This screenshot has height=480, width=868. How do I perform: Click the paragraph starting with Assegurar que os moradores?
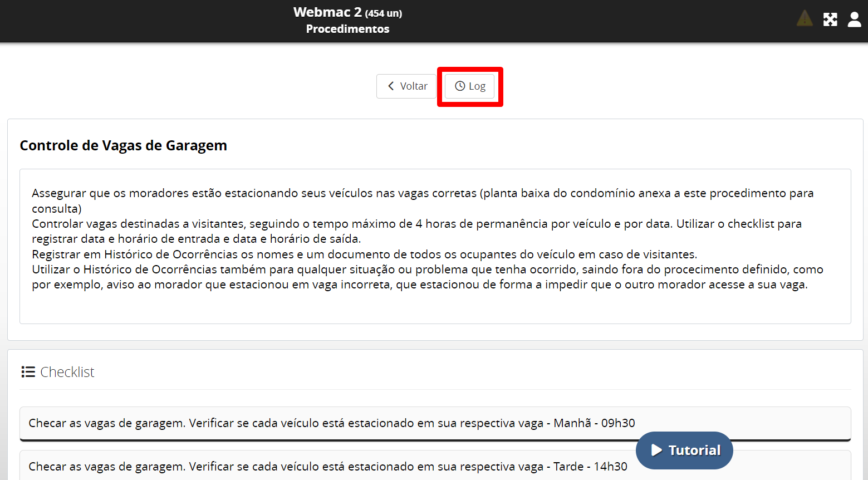[422, 193]
